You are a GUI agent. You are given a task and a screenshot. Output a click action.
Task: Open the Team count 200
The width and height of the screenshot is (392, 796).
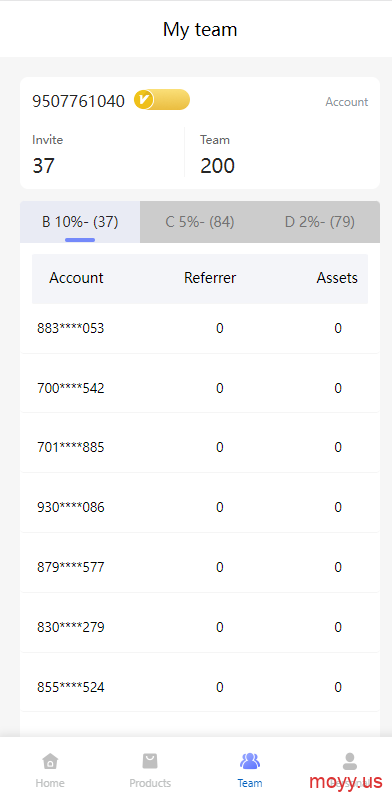[x=217, y=166]
